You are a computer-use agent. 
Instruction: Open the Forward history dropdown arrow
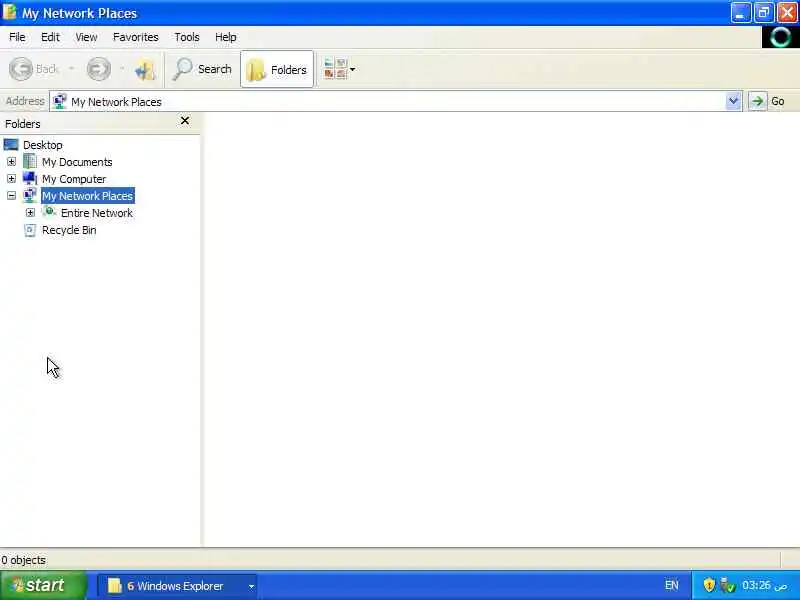click(122, 68)
